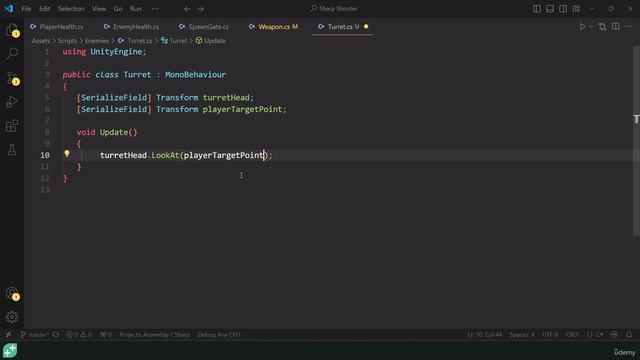Open editor More Actions ellipsis
This screenshot has height=360, width=640.
click(629, 27)
